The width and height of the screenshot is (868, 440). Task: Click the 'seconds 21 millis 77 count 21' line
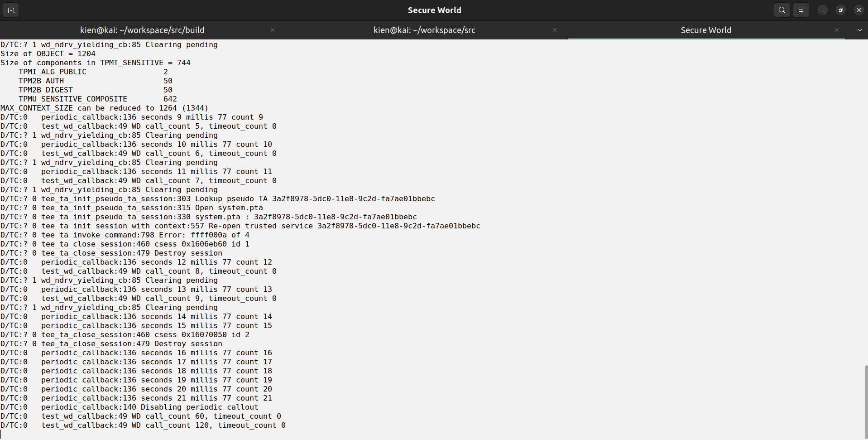pos(136,398)
